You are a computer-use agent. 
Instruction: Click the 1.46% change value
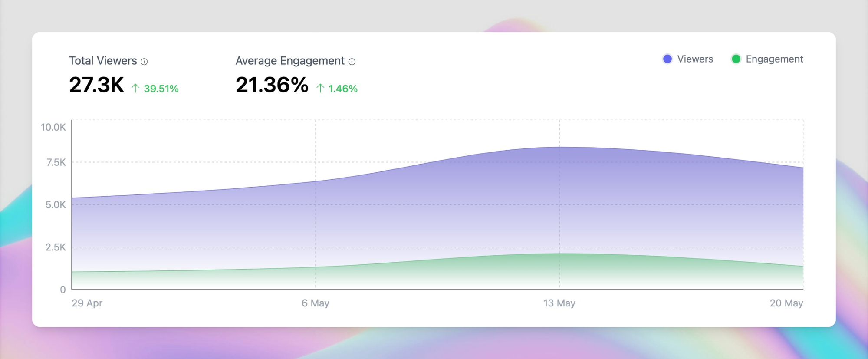[343, 89]
